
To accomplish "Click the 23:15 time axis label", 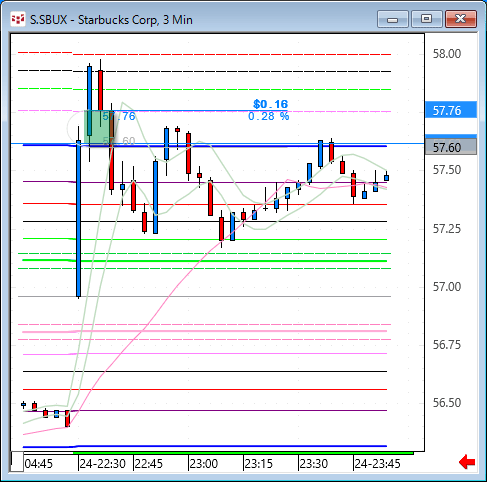I will point(259,463).
